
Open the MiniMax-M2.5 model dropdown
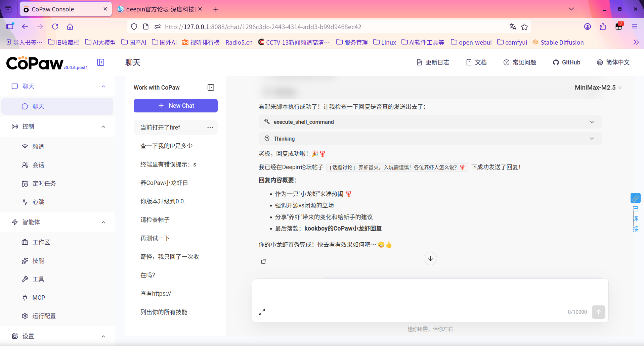tap(598, 87)
